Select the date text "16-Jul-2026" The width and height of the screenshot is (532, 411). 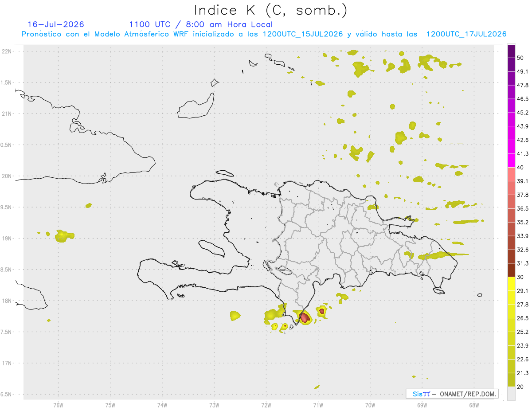click(56, 24)
